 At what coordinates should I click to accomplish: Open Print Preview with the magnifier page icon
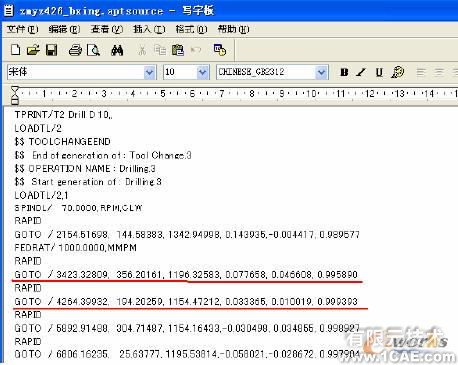[93, 50]
